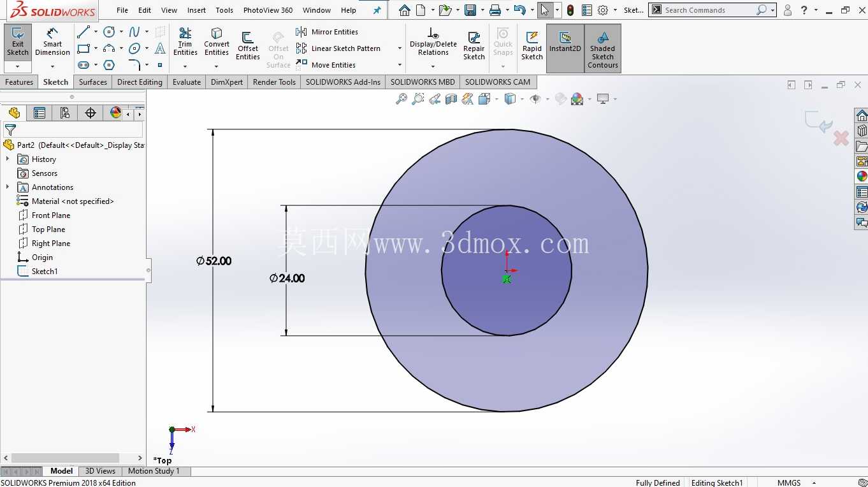Open the Exit Sketch dropdown arrow
Image resolution: width=868 pixels, height=487 pixels.
(18, 66)
